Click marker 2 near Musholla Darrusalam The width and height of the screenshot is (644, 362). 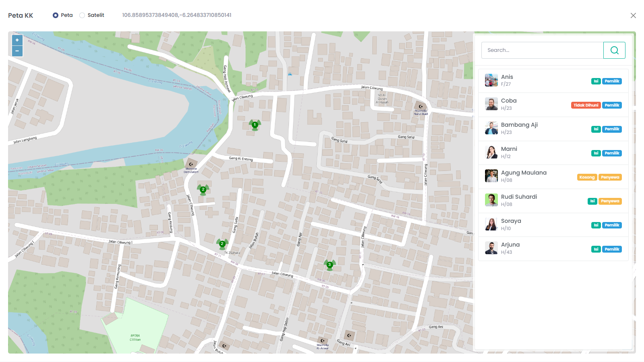tap(203, 189)
